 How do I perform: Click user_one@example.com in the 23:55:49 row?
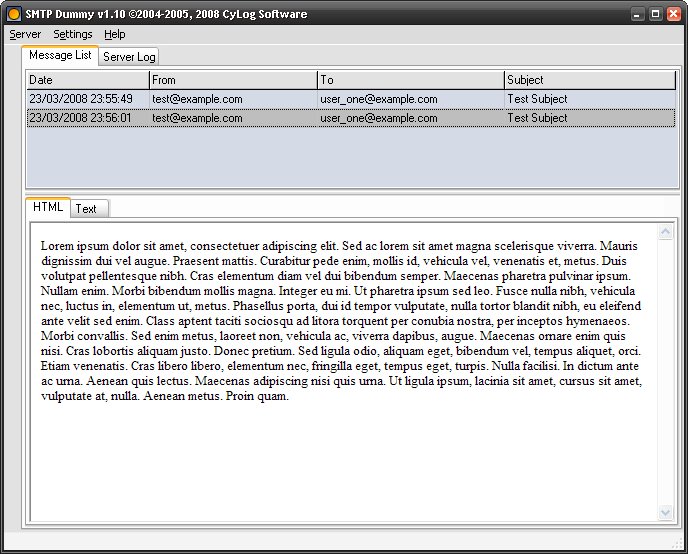pyautogui.click(x=379, y=99)
